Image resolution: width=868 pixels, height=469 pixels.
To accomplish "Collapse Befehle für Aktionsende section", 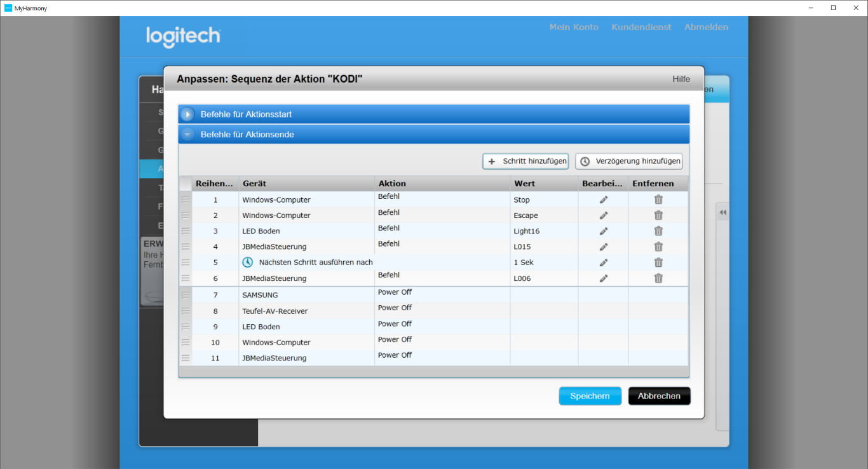I will [187, 135].
